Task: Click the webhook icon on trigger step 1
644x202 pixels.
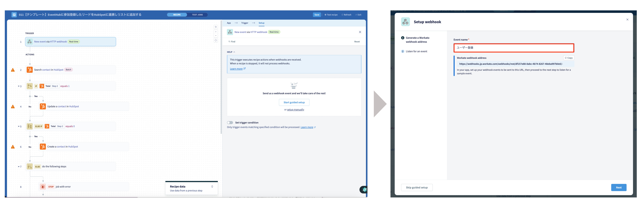Action: [x=30, y=42]
